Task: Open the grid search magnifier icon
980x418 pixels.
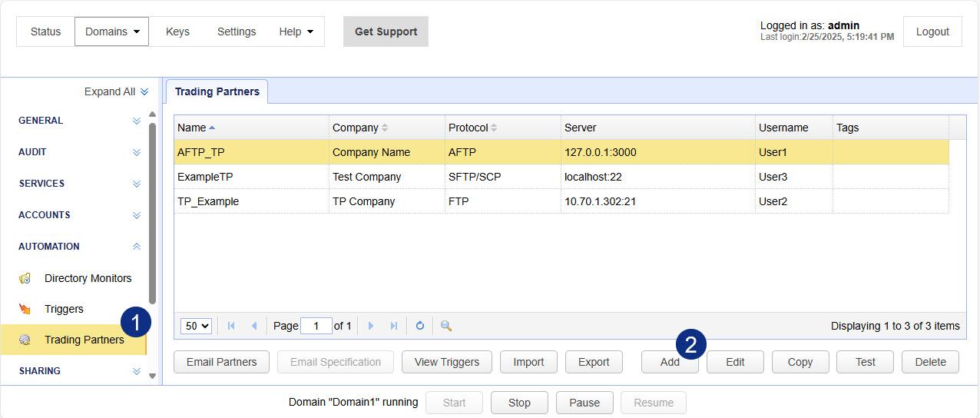Action: [x=445, y=326]
